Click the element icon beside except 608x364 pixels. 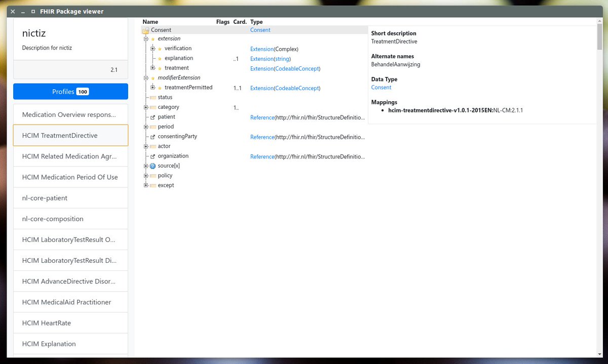[x=153, y=185]
